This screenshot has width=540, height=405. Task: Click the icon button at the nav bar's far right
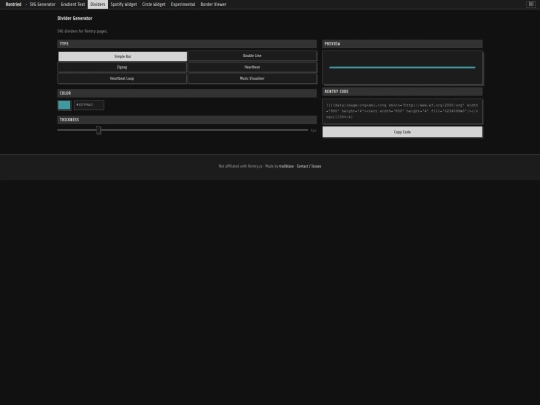[x=530, y=4]
